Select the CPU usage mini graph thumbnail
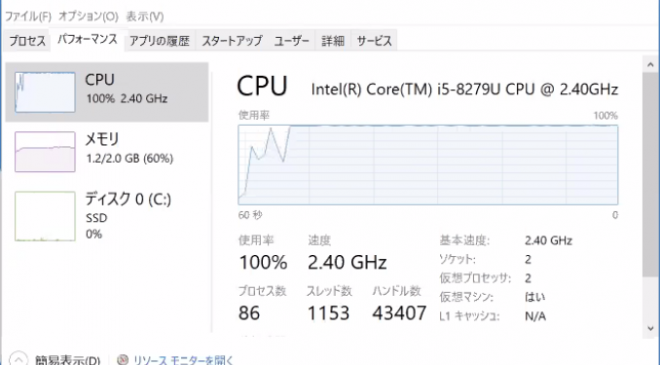 click(45, 92)
